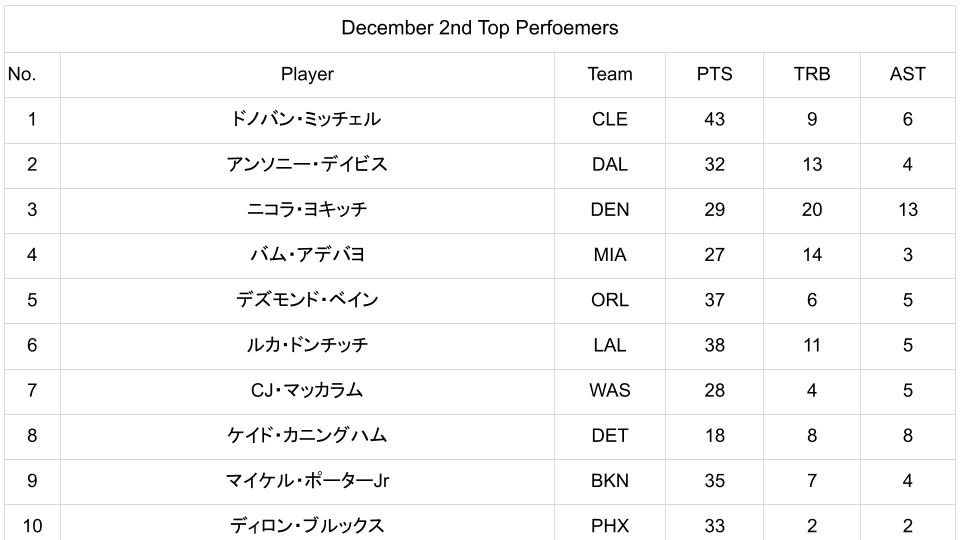
Task: Click the CJ・マッカラム player cell
Action: [x=307, y=390]
